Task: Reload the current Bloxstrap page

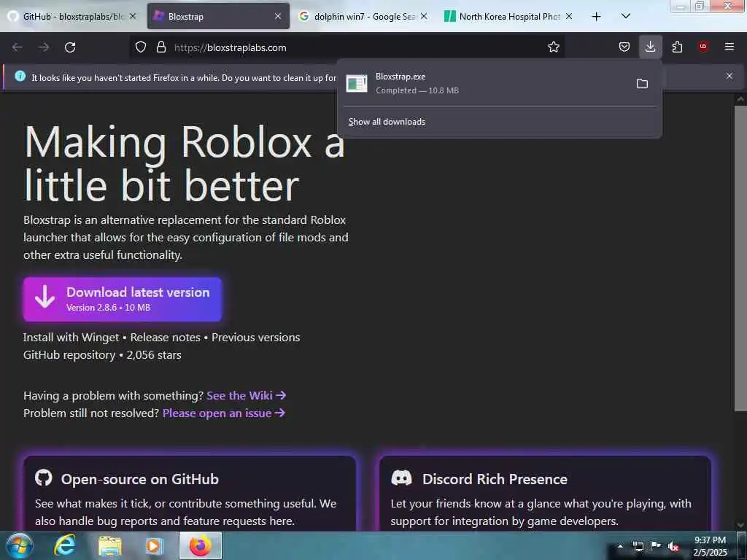Action: pyautogui.click(x=70, y=47)
